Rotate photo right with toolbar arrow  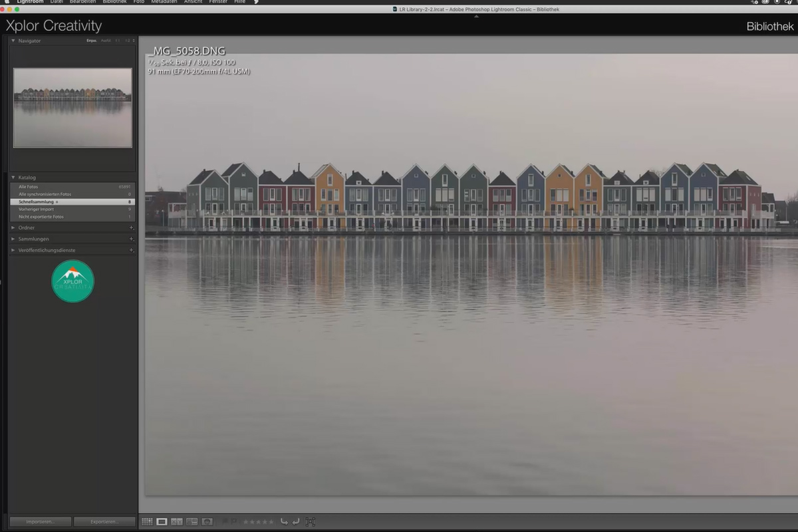(x=296, y=522)
